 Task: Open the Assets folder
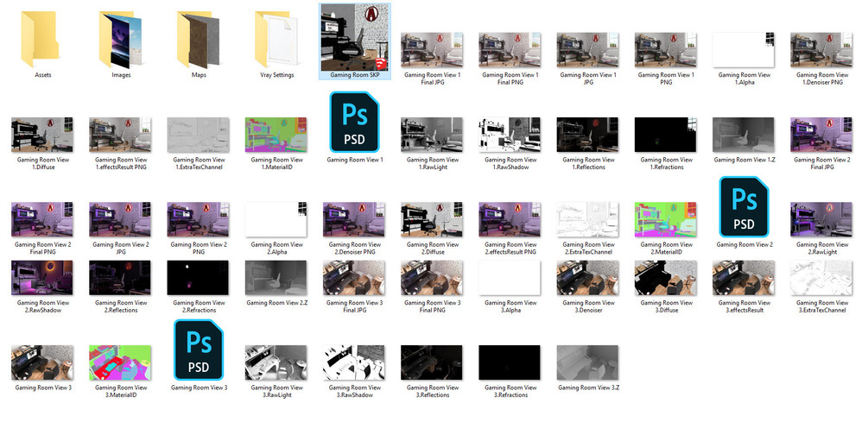coord(42,40)
